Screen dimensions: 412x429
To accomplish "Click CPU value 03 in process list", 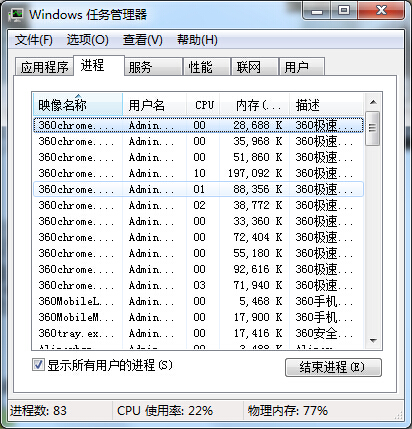I will pyautogui.click(x=199, y=285).
